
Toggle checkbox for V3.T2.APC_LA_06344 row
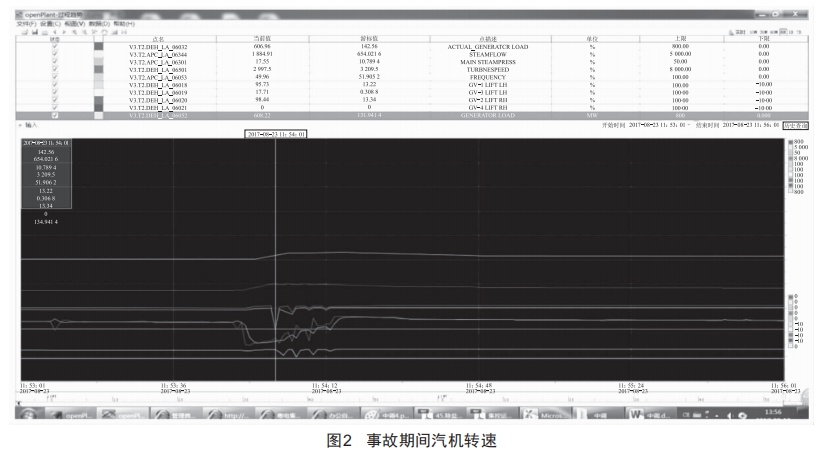pyautogui.click(x=54, y=54)
